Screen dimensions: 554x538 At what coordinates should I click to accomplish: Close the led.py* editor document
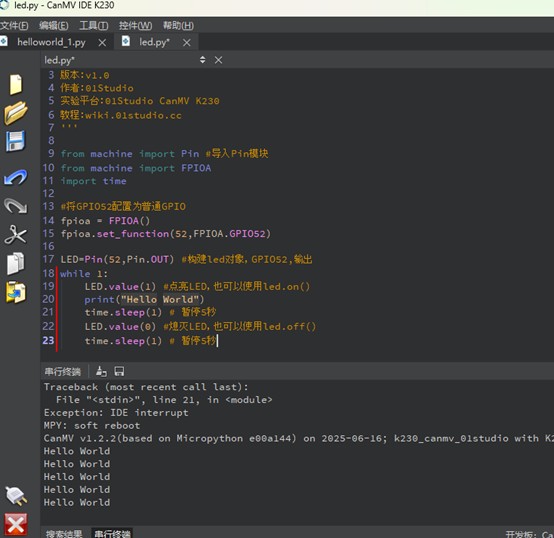[218, 60]
